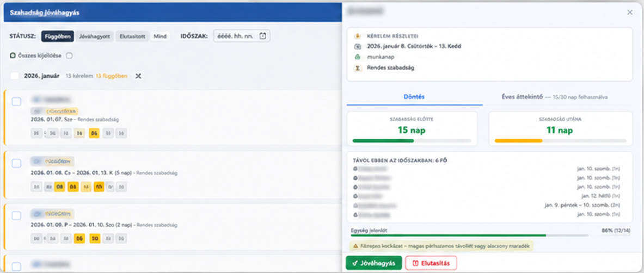Click green progress bar under 15 nap

coord(412,141)
